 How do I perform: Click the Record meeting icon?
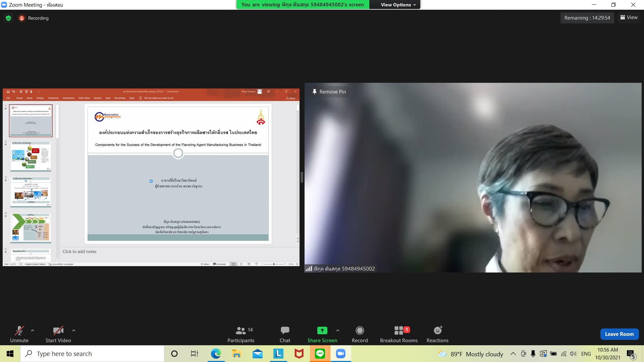pyautogui.click(x=360, y=330)
